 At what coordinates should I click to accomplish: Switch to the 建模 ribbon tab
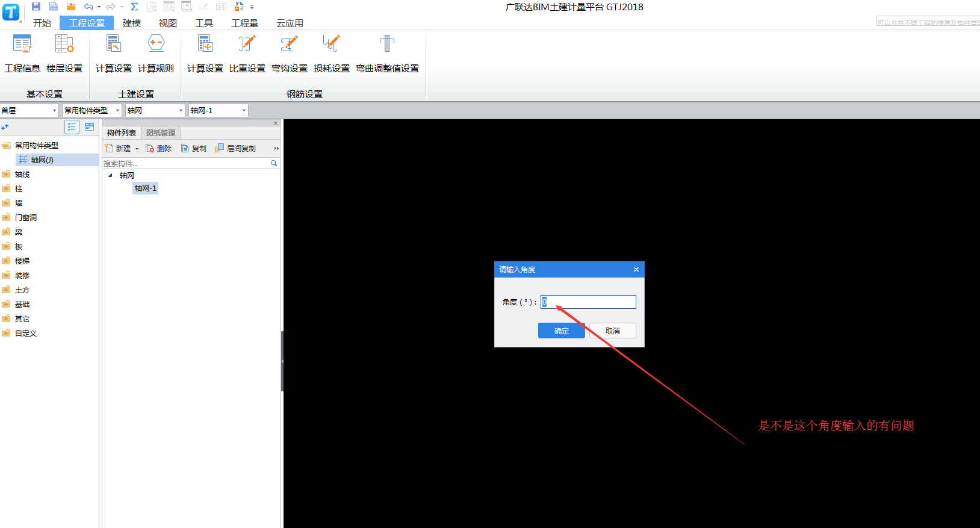coord(132,23)
